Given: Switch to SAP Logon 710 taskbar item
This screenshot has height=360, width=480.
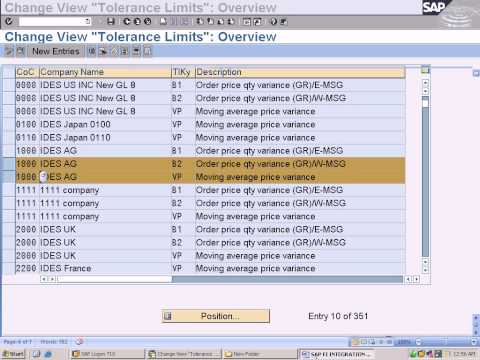Looking at the screenshot, I should pos(107,354).
